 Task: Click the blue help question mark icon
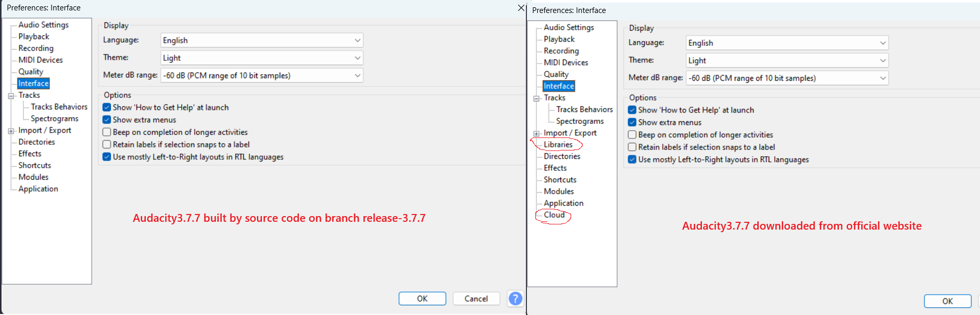[x=515, y=298]
